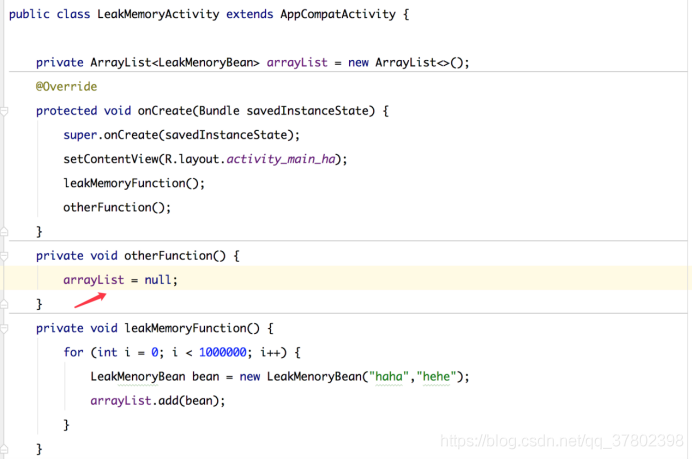This screenshot has width=693, height=459.
Task: Click the fold end marker beside onCreate's closing brace
Action: coord(4,231)
